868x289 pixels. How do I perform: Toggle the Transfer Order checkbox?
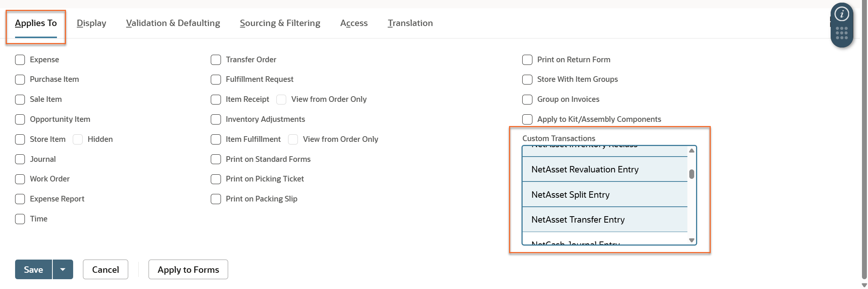216,60
